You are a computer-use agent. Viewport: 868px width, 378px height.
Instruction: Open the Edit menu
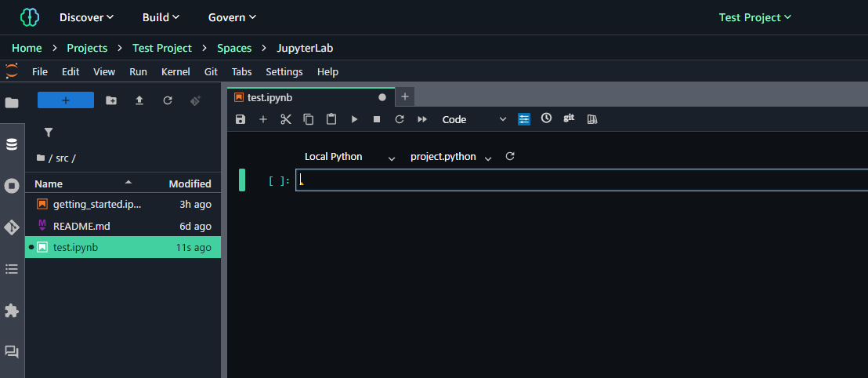[71, 72]
